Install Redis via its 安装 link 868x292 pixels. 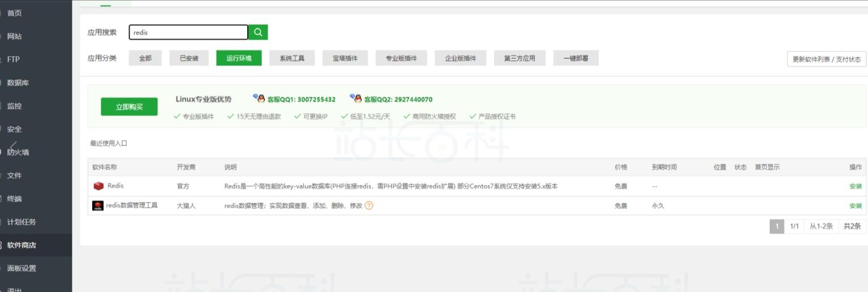855,187
